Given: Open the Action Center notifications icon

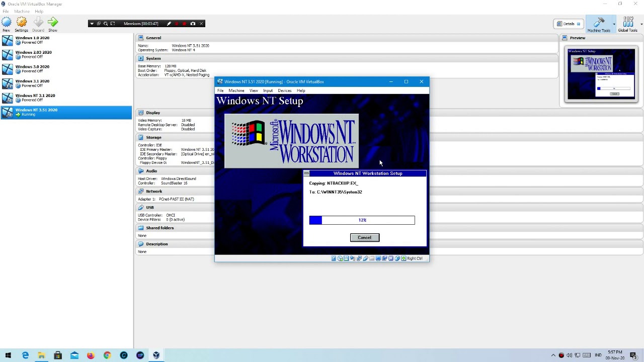Looking at the screenshot, I should 633,355.
